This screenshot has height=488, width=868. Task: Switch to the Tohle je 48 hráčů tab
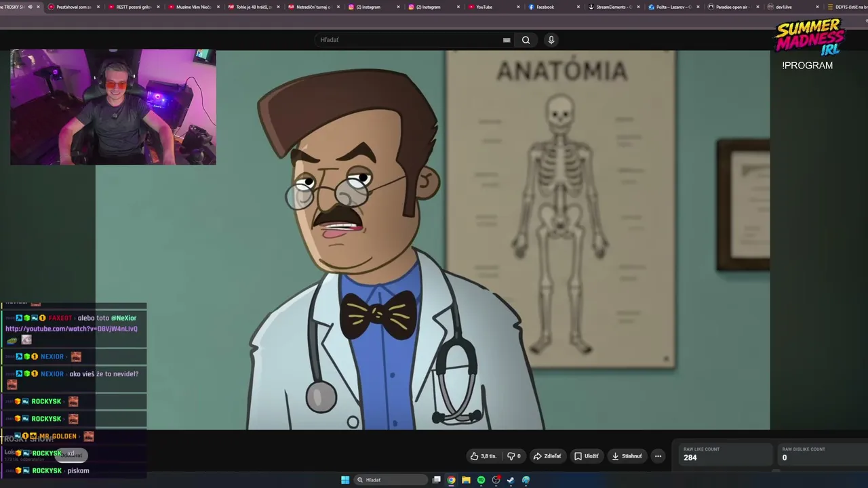254,7
